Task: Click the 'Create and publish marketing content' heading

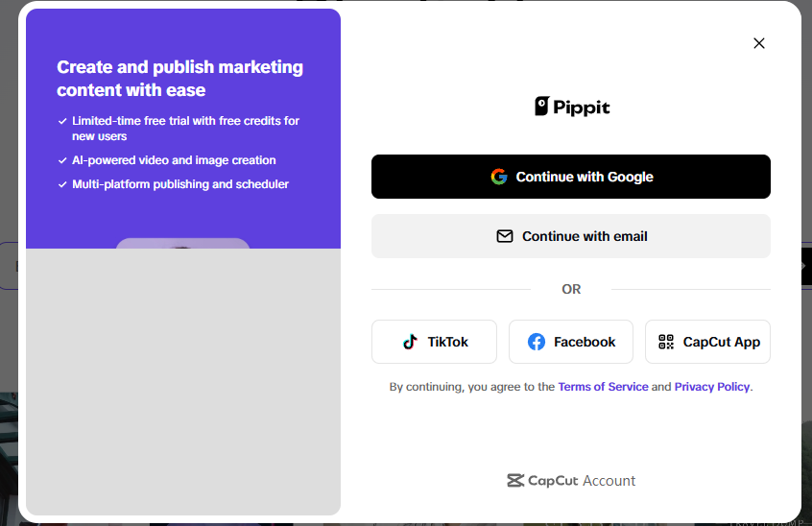Action: (179, 78)
